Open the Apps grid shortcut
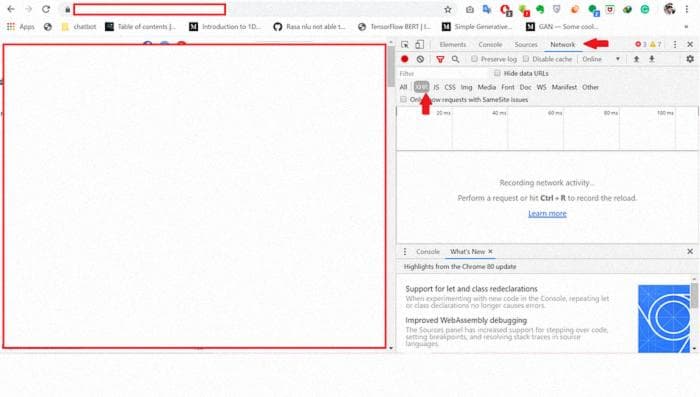Screen dimensions: 700x397 tap(21, 27)
